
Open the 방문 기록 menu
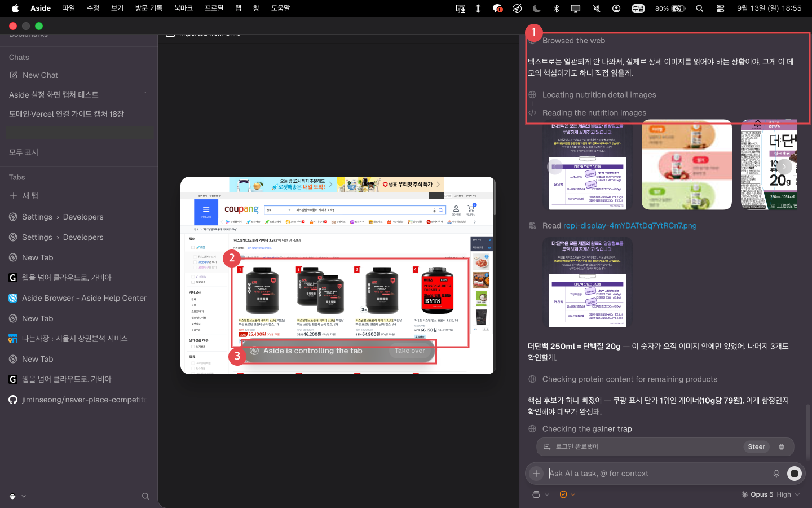[x=149, y=8]
